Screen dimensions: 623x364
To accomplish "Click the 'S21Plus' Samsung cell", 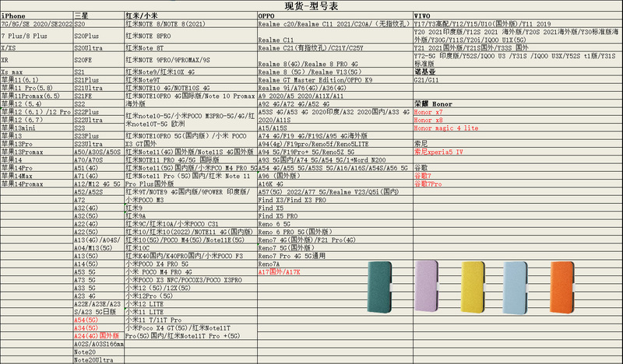I will pyautogui.click(x=99, y=80).
